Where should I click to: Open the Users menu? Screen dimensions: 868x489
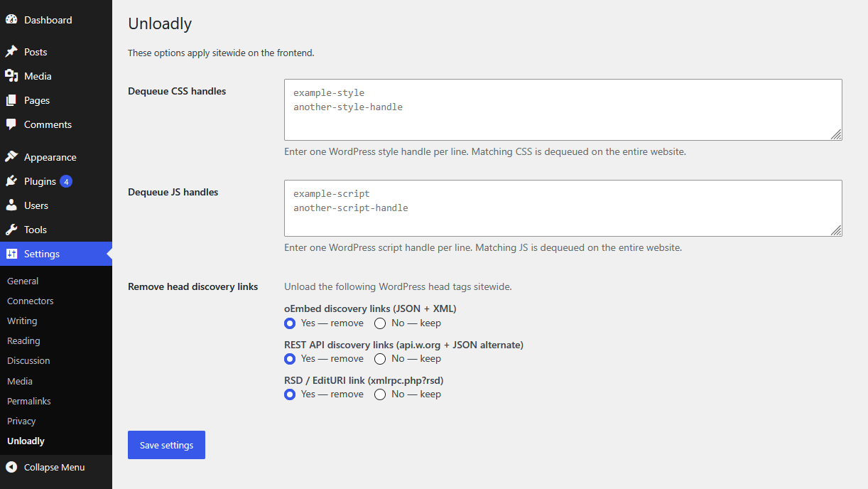click(56, 205)
